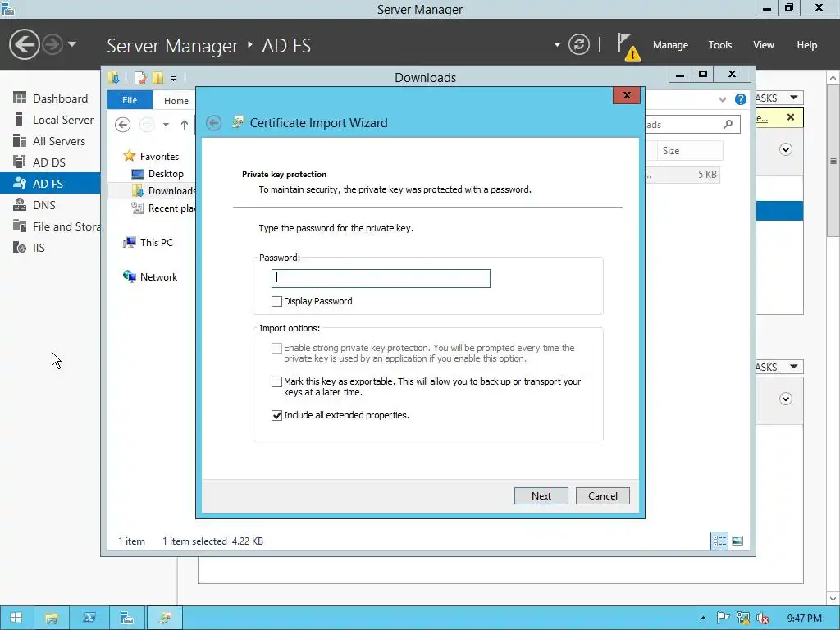Open the Manage menu

[x=670, y=45]
